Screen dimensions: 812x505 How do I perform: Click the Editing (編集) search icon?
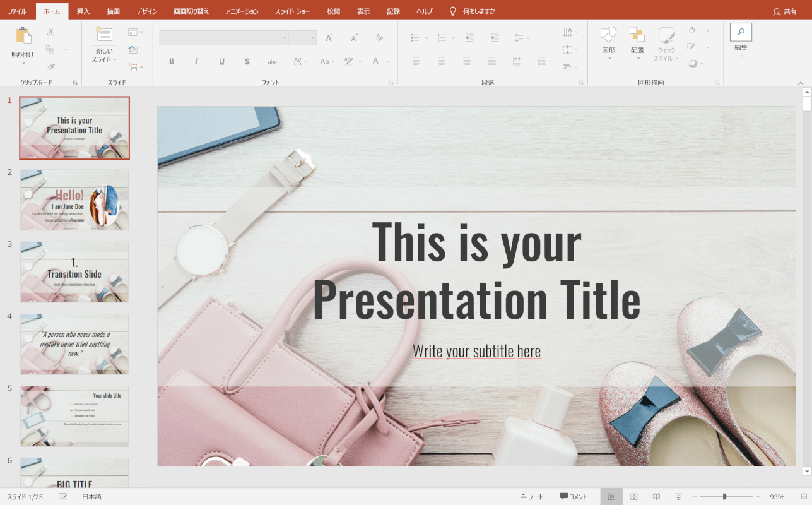coord(741,33)
